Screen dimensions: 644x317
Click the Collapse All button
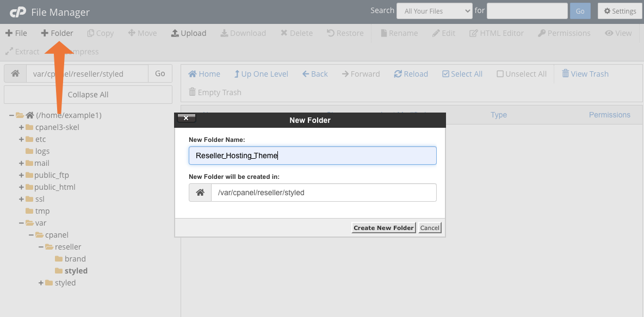coord(88,95)
